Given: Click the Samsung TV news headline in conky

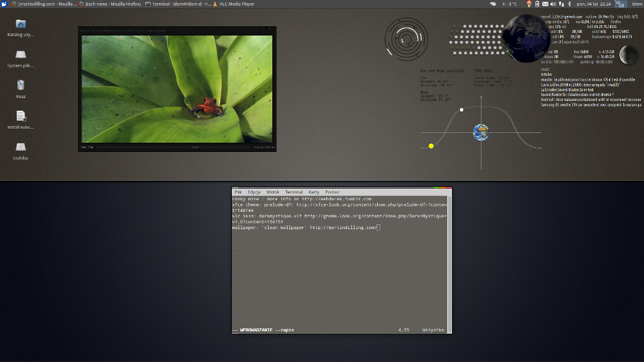Looking at the screenshot, I should point(591,105).
